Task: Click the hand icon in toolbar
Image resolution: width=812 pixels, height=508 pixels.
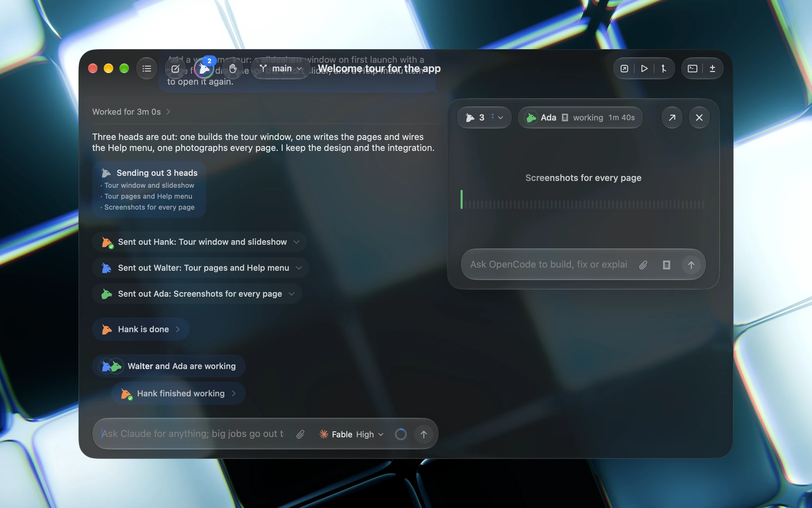Action: (x=233, y=68)
